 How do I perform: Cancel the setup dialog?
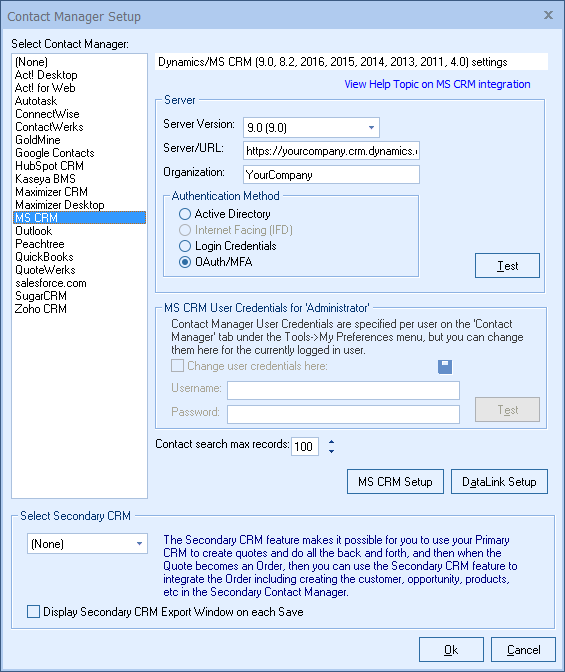(523, 650)
